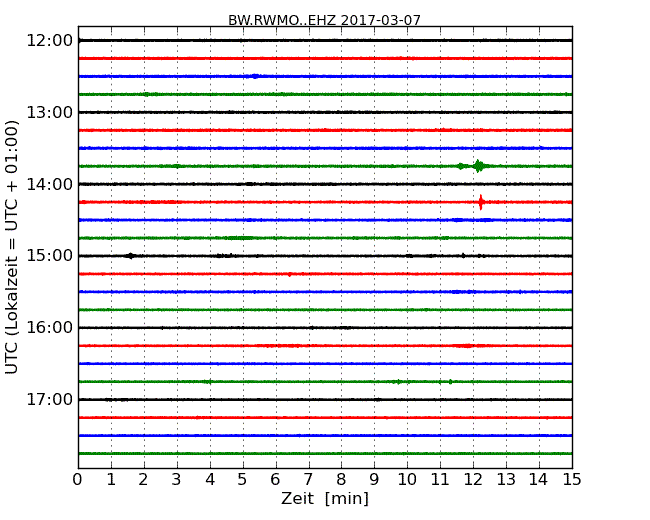Select the '14:00' time tick label
Screen dimensions: 650x520
pyautogui.click(x=50, y=184)
